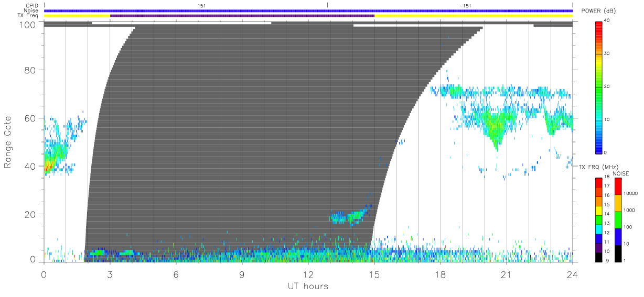Select the CPID value 151
Image resolution: width=644 pixels, height=297 pixels.
pyautogui.click(x=201, y=5)
